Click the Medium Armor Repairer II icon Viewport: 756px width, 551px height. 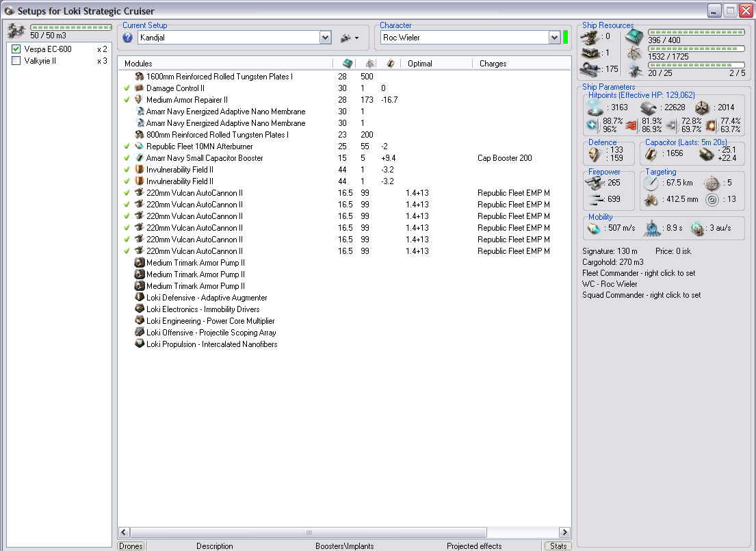point(140,99)
